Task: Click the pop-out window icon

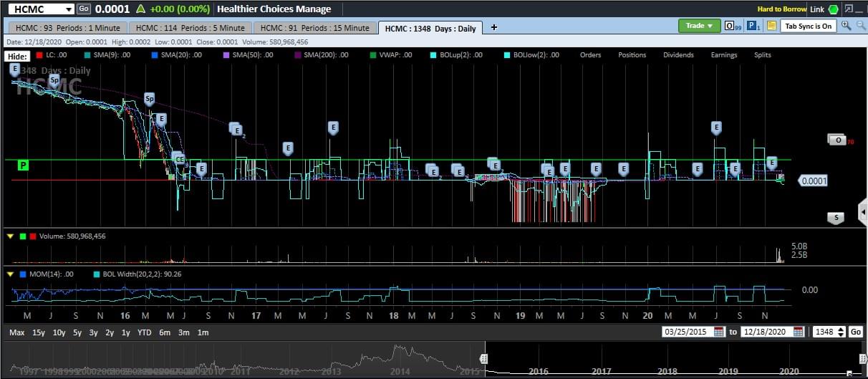Action: tap(849, 9)
